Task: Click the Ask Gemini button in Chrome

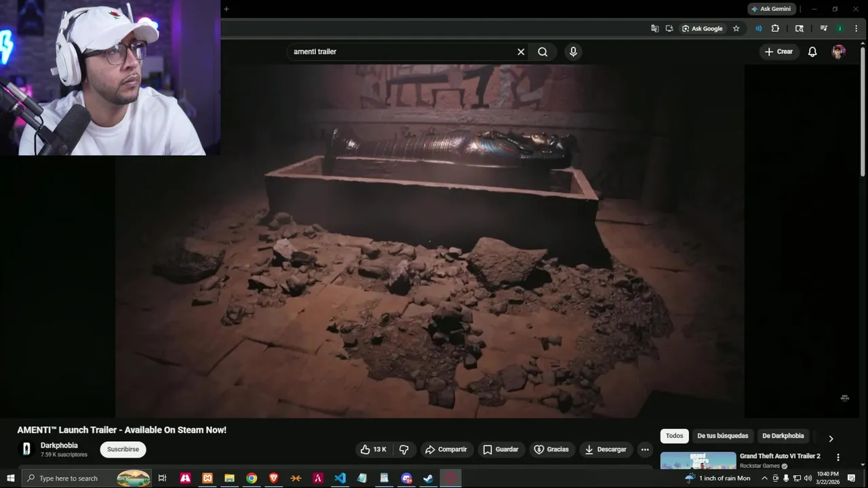Action: click(x=770, y=9)
